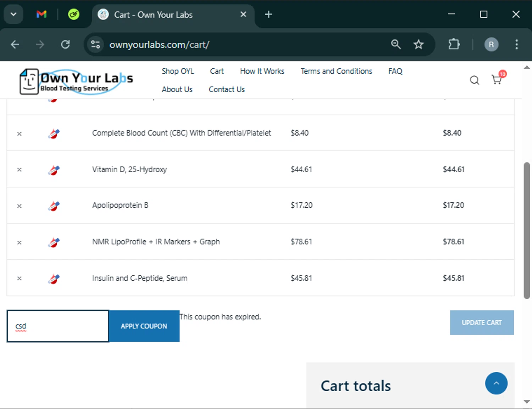Click the address bar URL ownyourlabs.com/cart/
This screenshot has height=409, width=532.
coord(159,45)
